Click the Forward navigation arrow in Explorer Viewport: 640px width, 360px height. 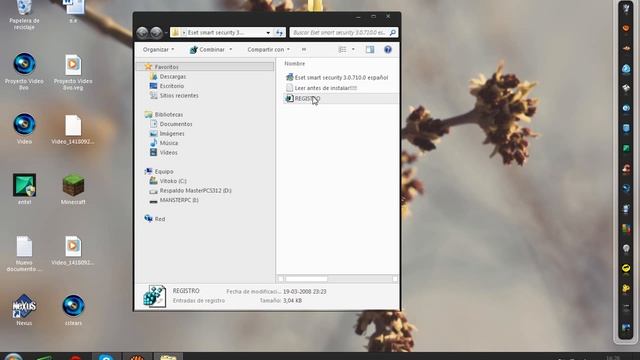(156, 33)
